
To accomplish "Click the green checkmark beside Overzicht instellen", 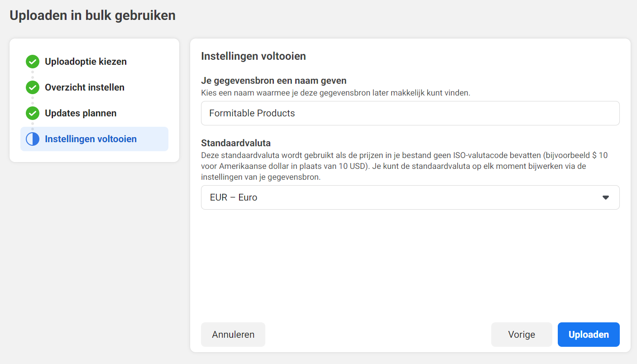I will (x=33, y=87).
